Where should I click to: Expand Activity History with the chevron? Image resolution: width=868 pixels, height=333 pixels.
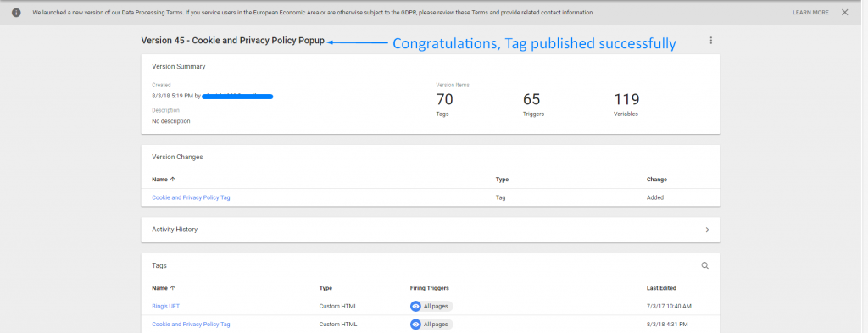tap(708, 230)
